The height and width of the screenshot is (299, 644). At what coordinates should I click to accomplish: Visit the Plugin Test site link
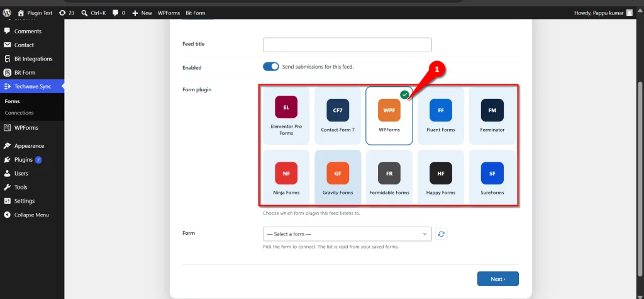[x=35, y=13]
